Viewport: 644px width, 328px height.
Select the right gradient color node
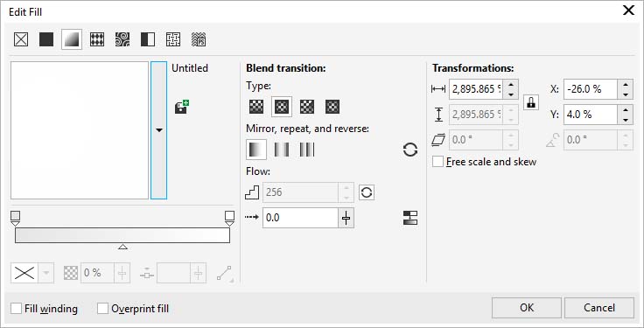pyautogui.click(x=229, y=218)
